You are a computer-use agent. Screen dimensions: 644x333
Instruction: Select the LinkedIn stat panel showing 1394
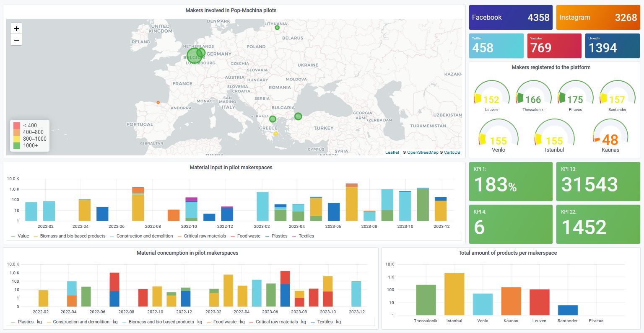[613, 46]
